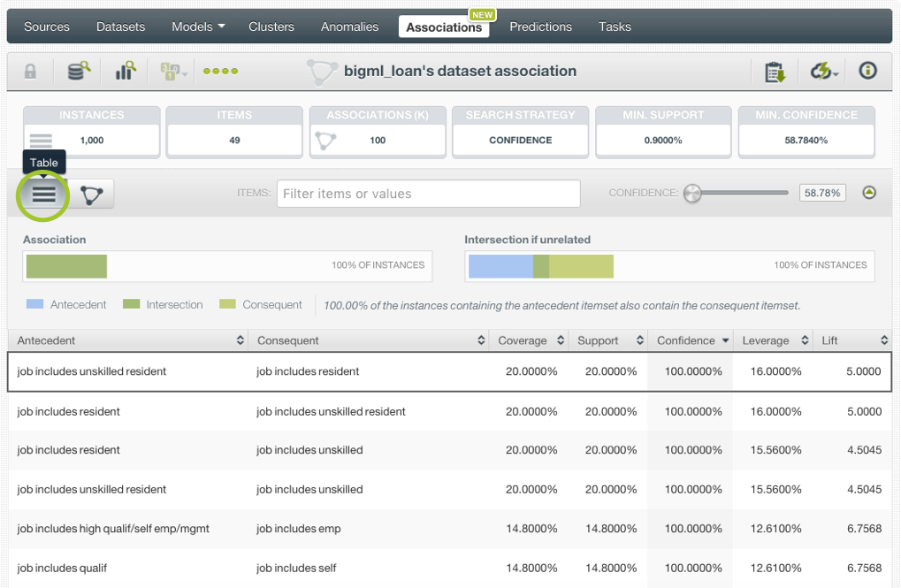This screenshot has height=588, width=901.
Task: Select antecedent 'job includes qualif'
Action: (x=62, y=568)
